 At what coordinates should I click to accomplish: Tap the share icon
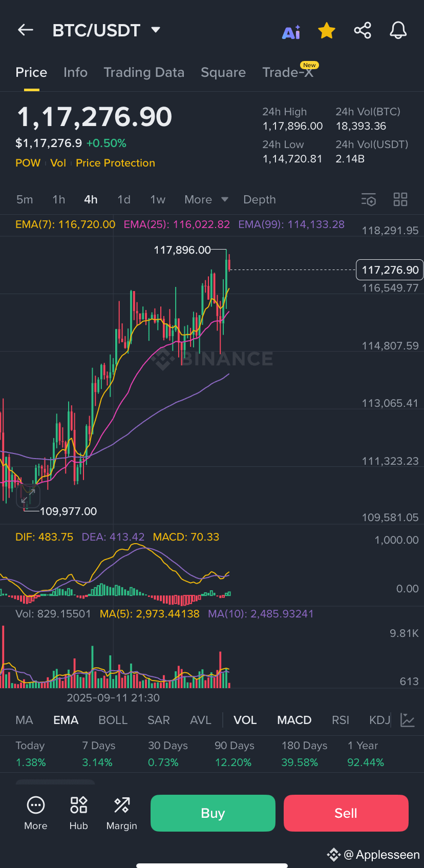coord(363,30)
